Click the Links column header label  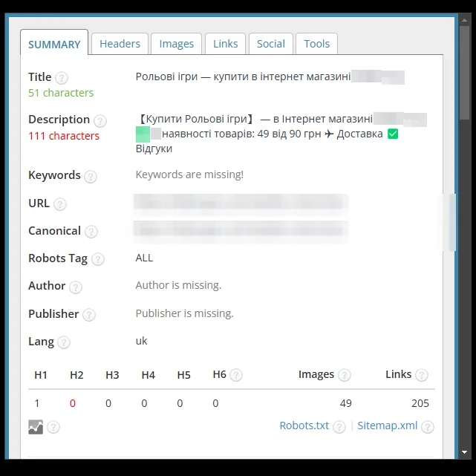pyautogui.click(x=398, y=374)
